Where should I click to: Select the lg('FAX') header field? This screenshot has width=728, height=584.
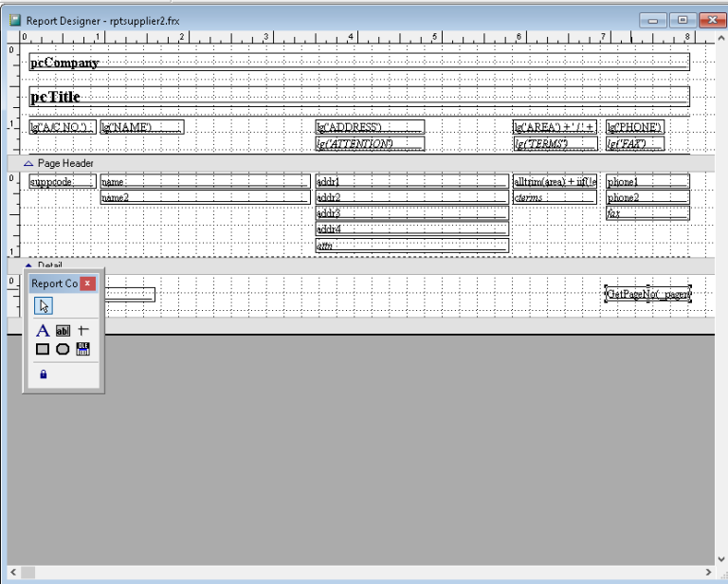pyautogui.click(x=635, y=144)
